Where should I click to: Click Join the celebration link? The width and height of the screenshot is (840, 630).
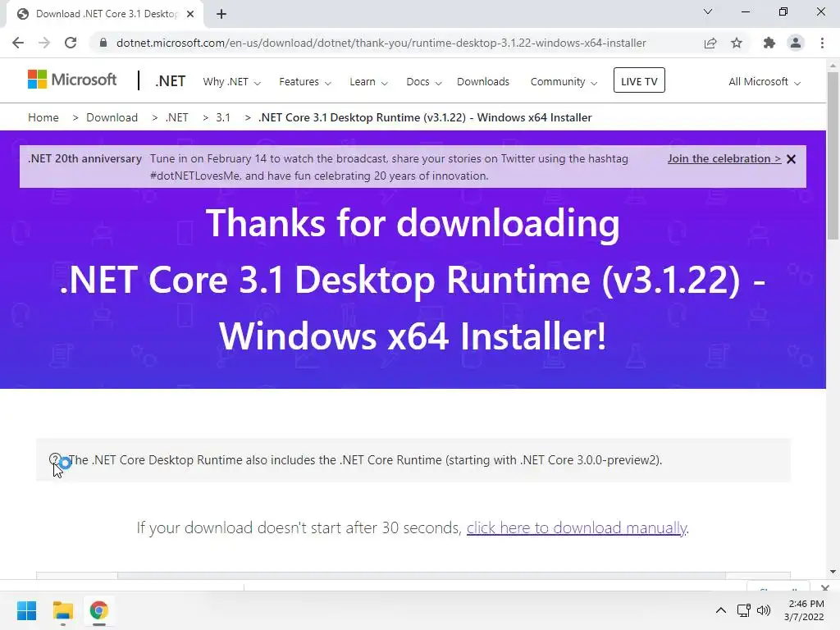724,158
